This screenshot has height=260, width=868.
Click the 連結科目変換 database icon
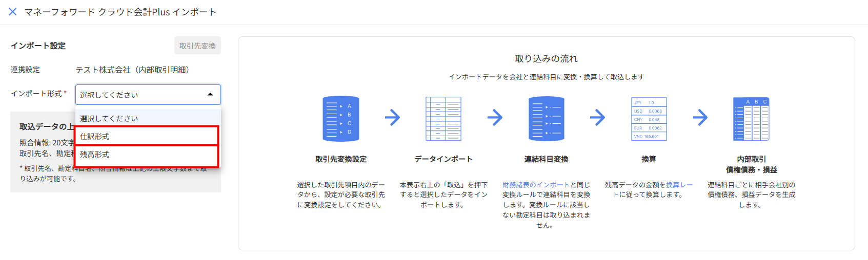click(x=546, y=119)
